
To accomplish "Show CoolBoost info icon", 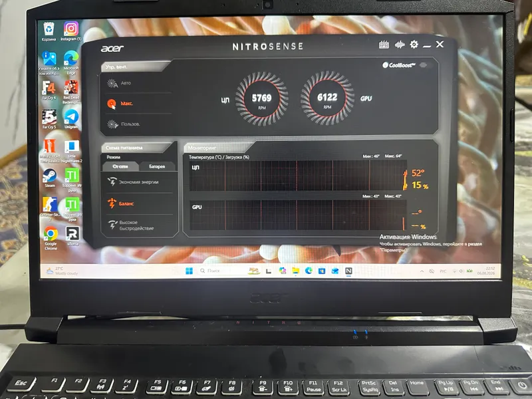I will click(x=385, y=65).
